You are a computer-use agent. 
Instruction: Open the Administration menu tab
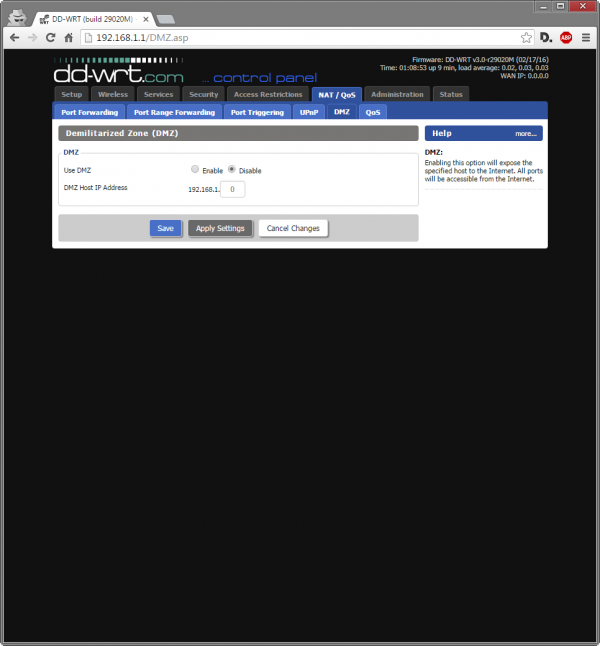point(397,94)
